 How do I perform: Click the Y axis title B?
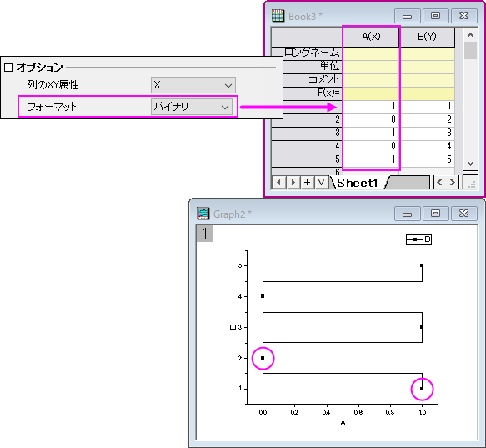coord(233,327)
